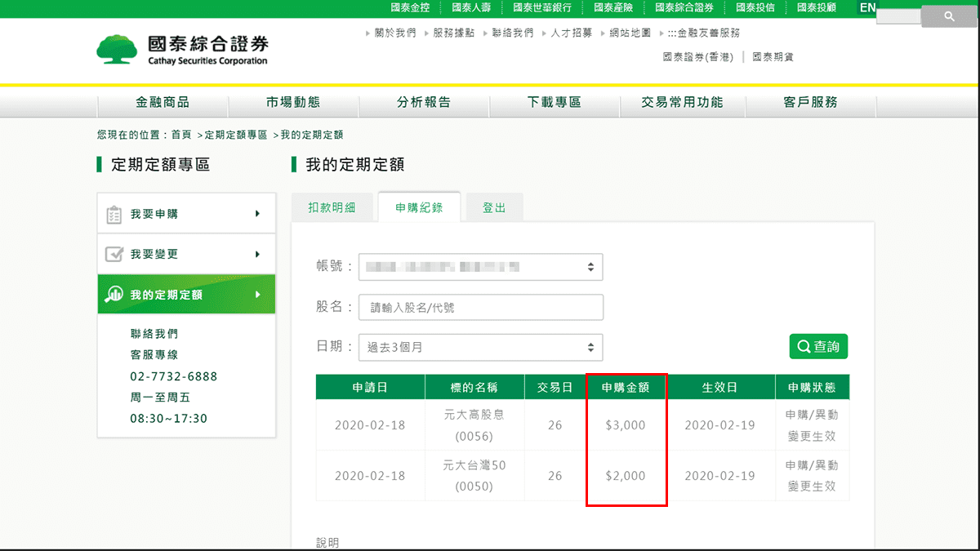Switch site language via EN link
The height and width of the screenshot is (551, 980).
[867, 7]
